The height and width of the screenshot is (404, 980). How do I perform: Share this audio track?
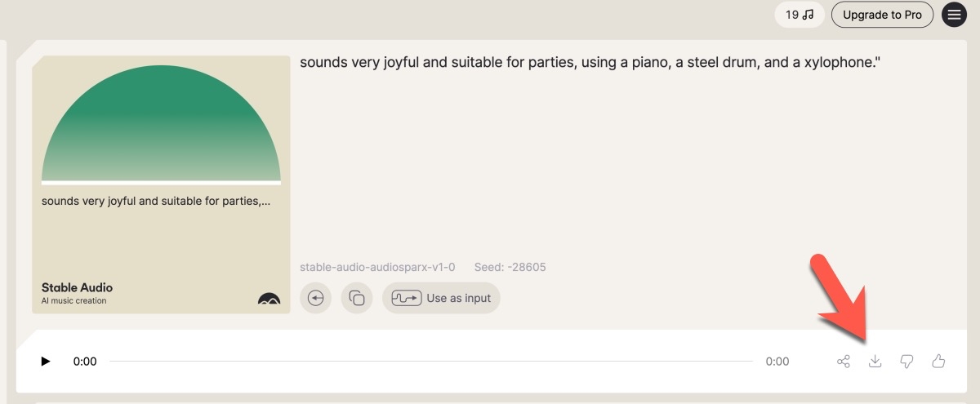[844, 361]
